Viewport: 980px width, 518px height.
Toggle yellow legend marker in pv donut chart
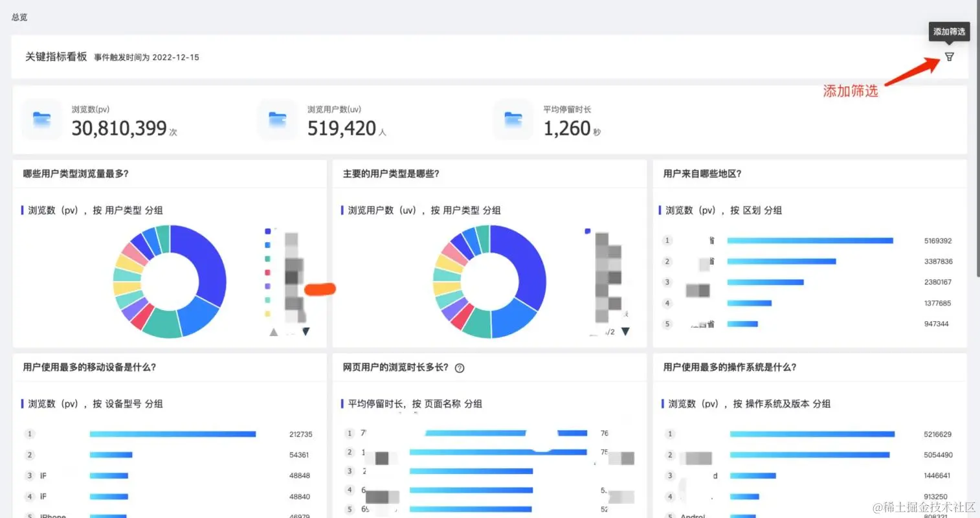267,313
